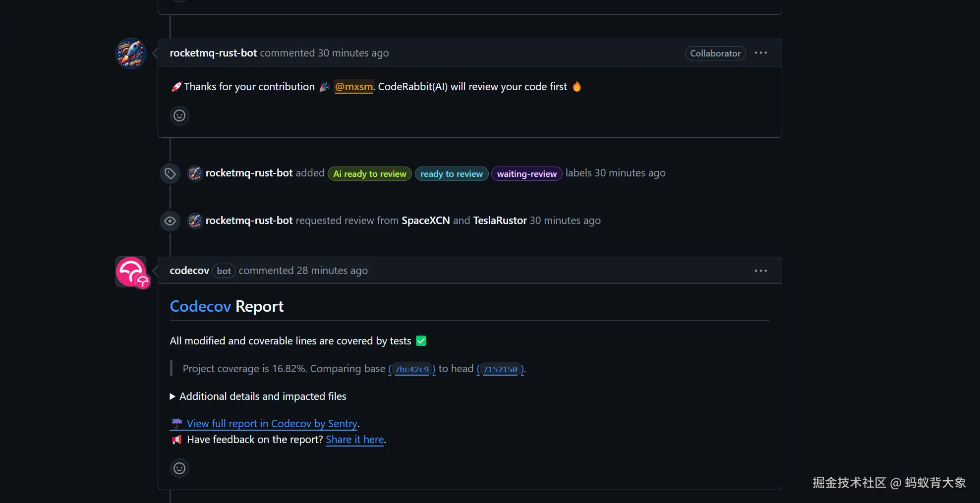This screenshot has height=503, width=980.
Task: View full report in Codecov by Sentry
Action: (x=272, y=424)
